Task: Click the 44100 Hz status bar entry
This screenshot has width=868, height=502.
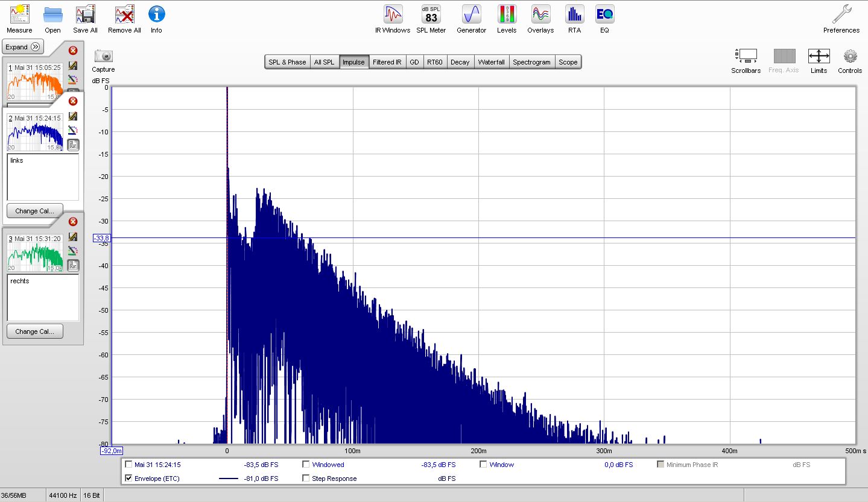Action: [x=63, y=495]
